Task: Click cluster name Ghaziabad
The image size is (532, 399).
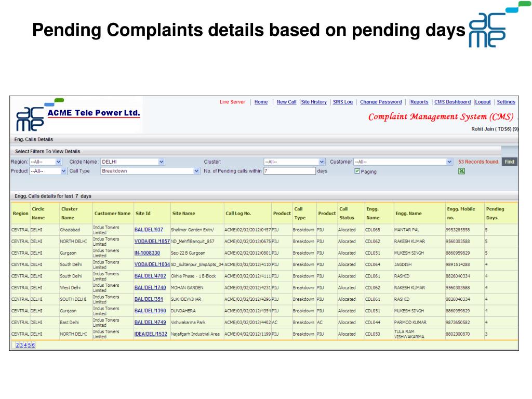Action: click(x=70, y=230)
